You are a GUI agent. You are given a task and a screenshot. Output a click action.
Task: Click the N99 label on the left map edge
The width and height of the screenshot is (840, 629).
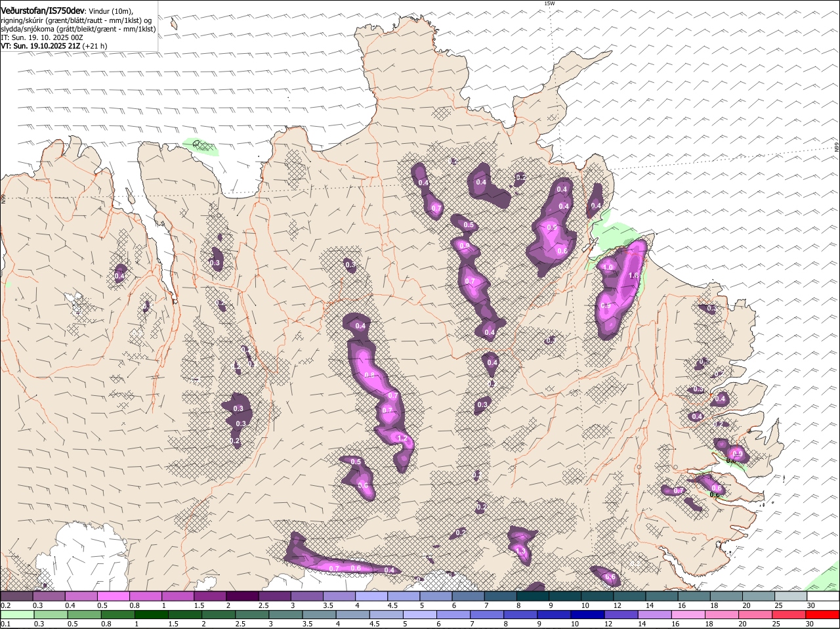pyautogui.click(x=3, y=198)
